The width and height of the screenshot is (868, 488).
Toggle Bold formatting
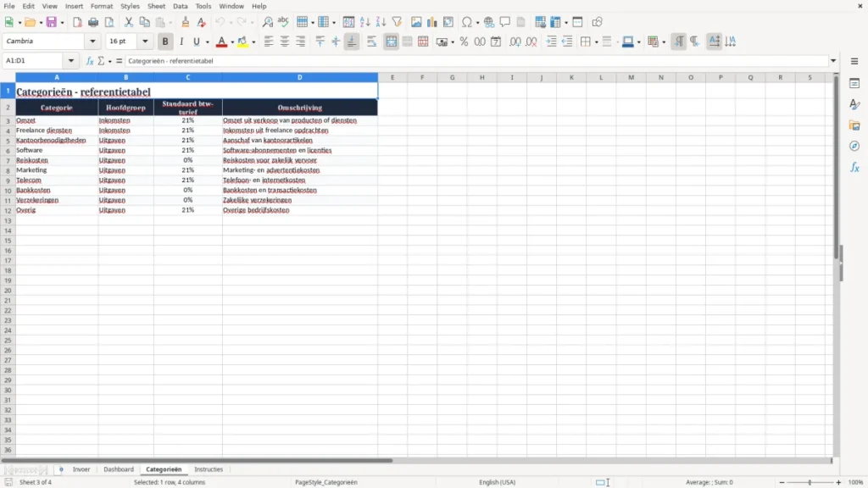click(x=165, y=42)
